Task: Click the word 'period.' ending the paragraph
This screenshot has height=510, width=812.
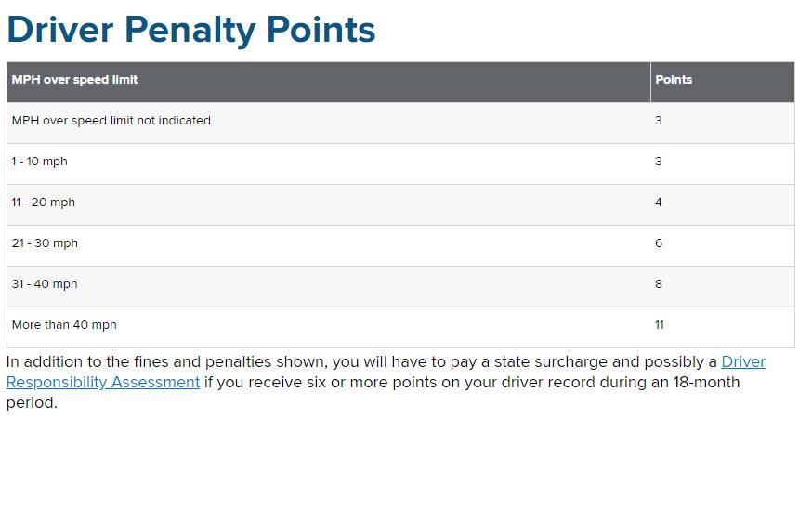Action: pos(32,403)
